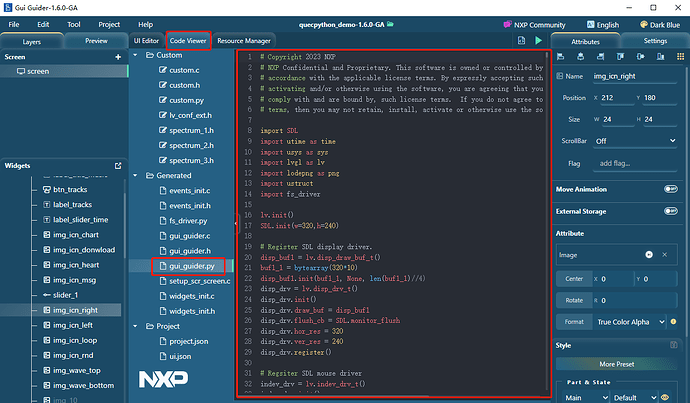The height and width of the screenshot is (403, 690).
Task: Toggle the Move Animation switch
Action: [x=670, y=188]
